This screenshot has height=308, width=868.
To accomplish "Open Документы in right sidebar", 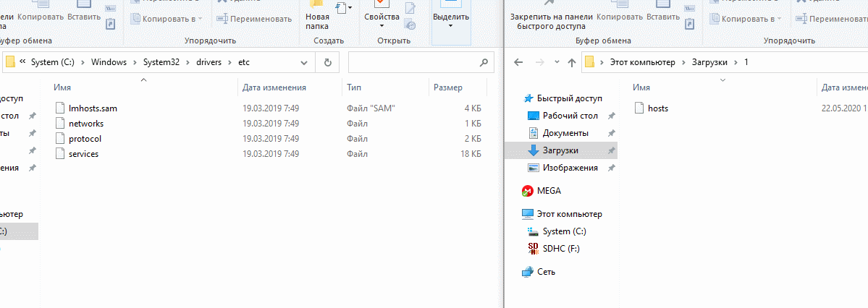I will tap(565, 133).
